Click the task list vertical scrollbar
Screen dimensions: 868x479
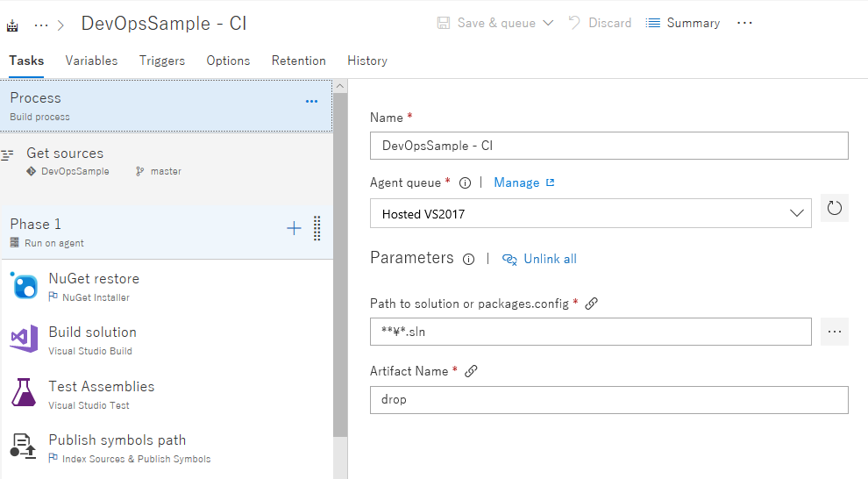click(340, 266)
